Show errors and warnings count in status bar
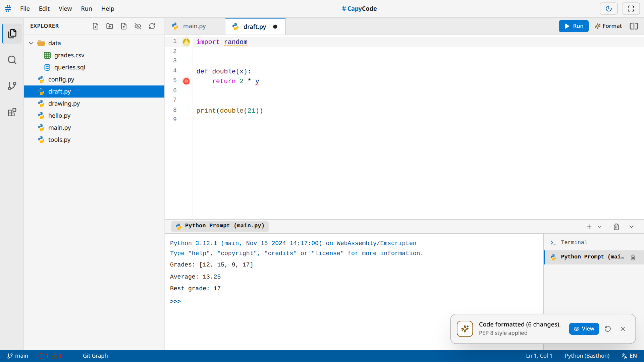This screenshot has width=644, height=362. click(50, 356)
